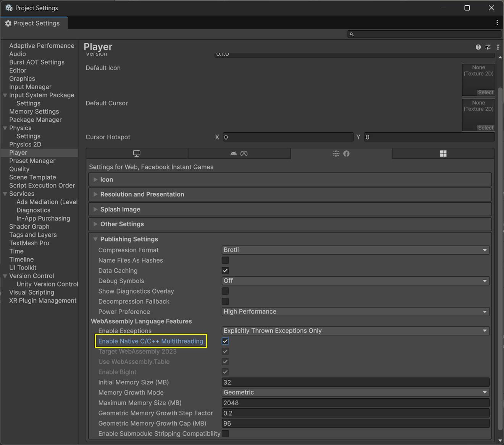Open the Compression Format dropdown
Screen dimensions: 504x445
point(355,250)
